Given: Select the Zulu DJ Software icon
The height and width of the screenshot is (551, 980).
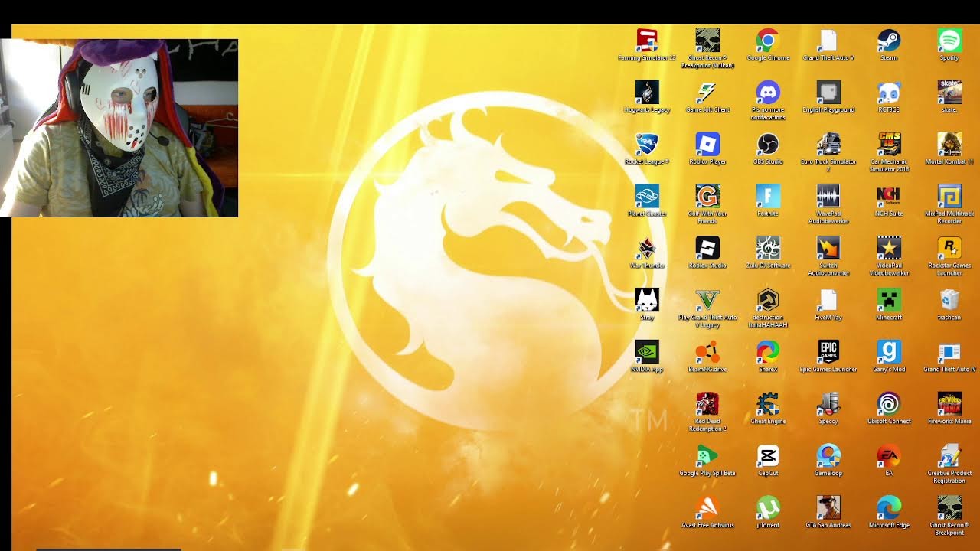Looking at the screenshot, I should [x=768, y=248].
